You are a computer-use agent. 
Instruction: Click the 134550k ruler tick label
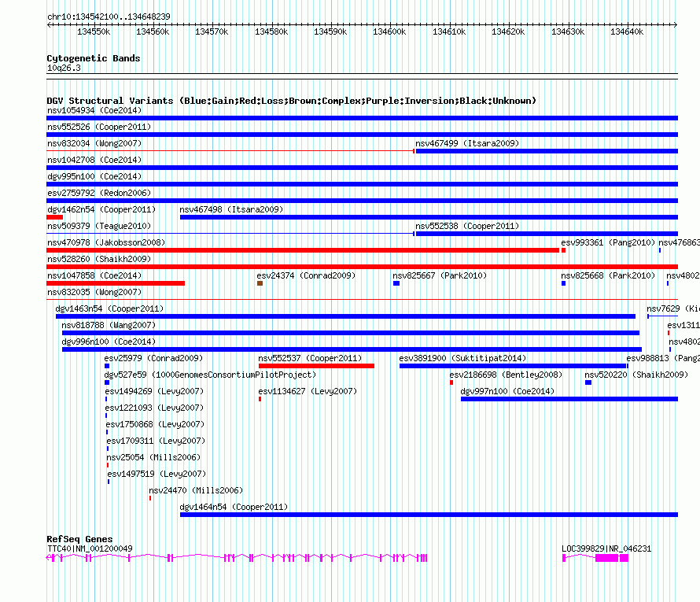point(94,31)
